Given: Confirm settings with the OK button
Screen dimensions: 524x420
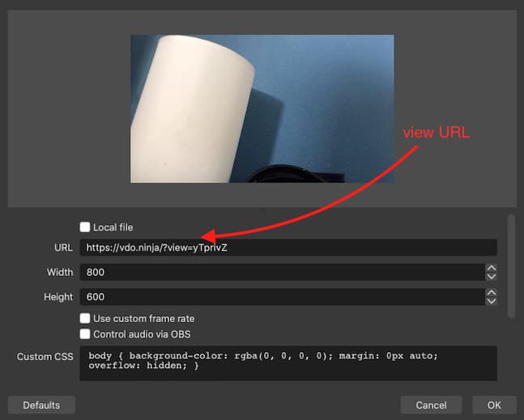Looking at the screenshot, I should tap(494, 405).
